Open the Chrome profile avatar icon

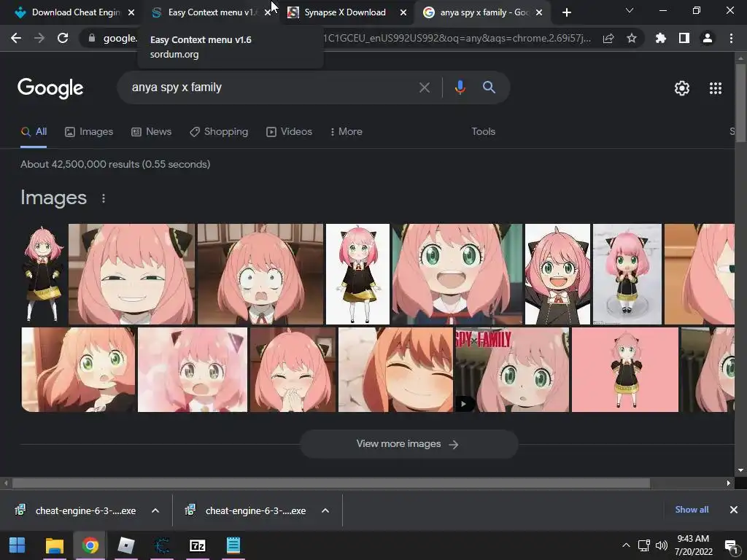pos(708,38)
